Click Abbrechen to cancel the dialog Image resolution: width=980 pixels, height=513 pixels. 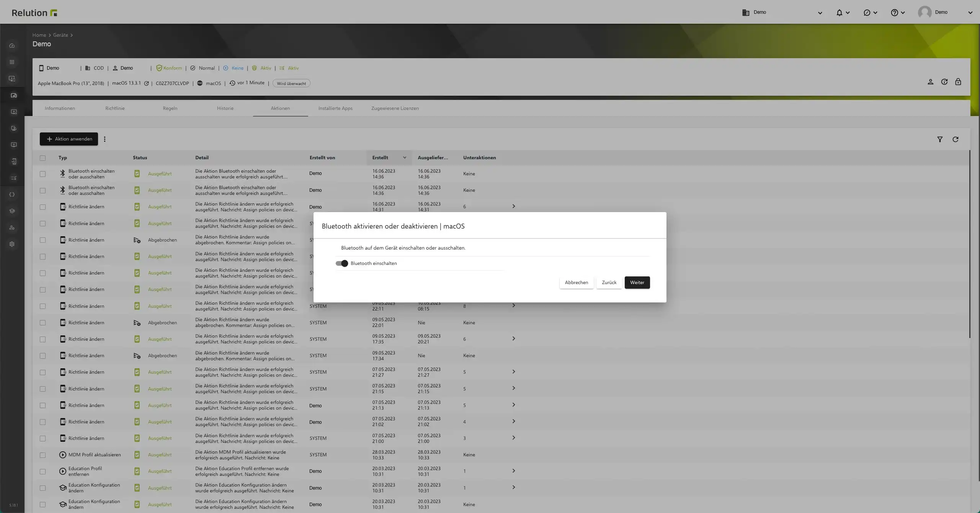(576, 283)
